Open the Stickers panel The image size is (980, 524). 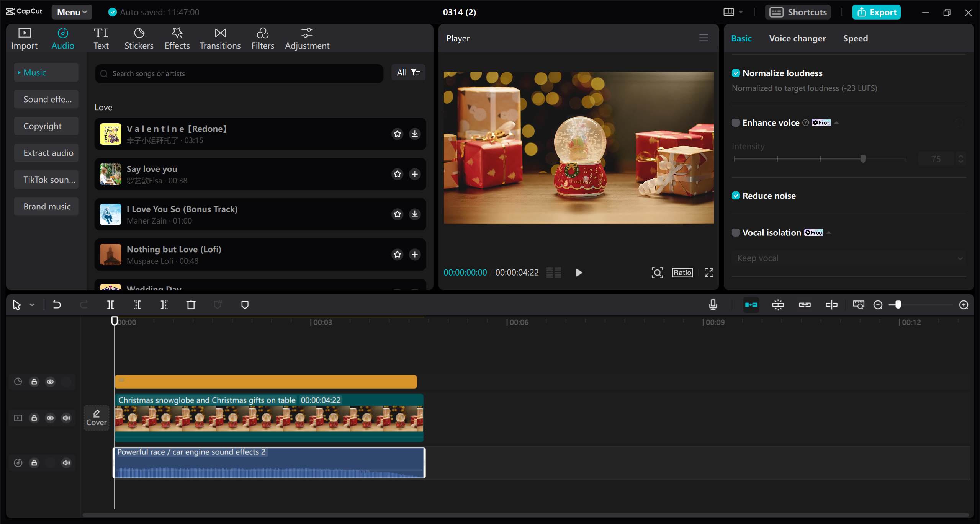[x=139, y=38]
